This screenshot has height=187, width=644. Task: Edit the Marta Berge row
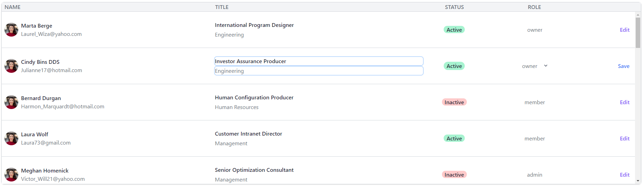pos(624,30)
